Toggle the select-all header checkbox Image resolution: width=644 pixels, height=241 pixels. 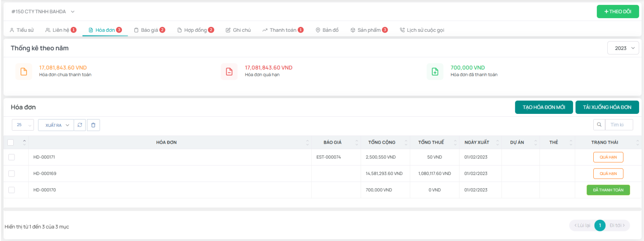[10, 142]
